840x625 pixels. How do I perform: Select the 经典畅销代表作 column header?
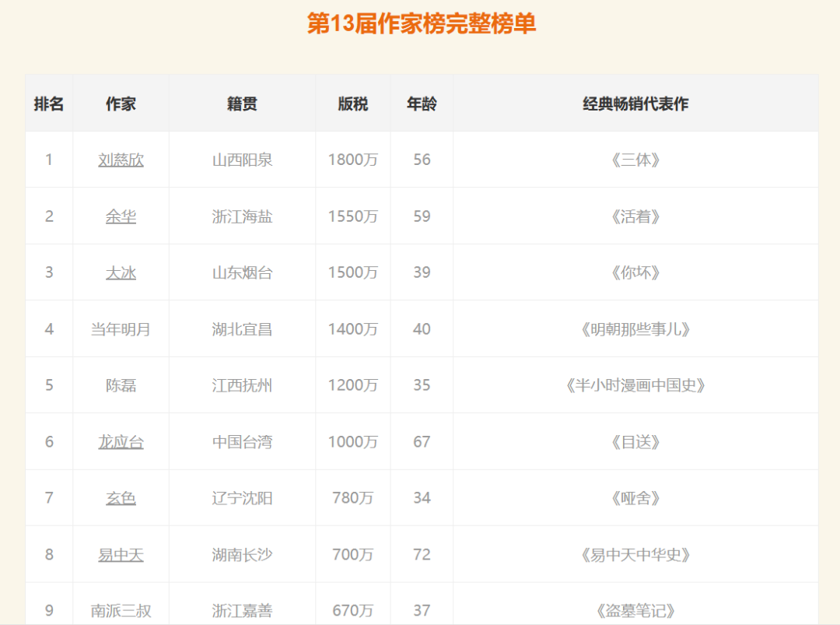coord(636,104)
